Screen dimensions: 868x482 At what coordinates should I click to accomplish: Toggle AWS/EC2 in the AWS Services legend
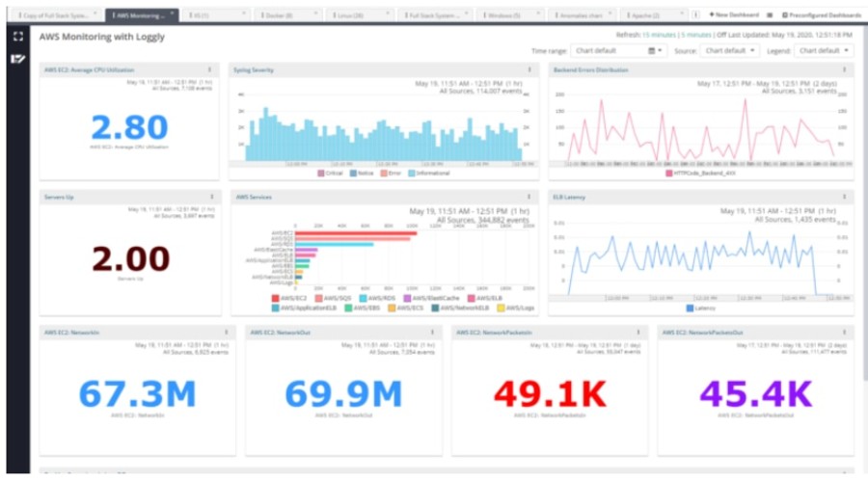(289, 298)
